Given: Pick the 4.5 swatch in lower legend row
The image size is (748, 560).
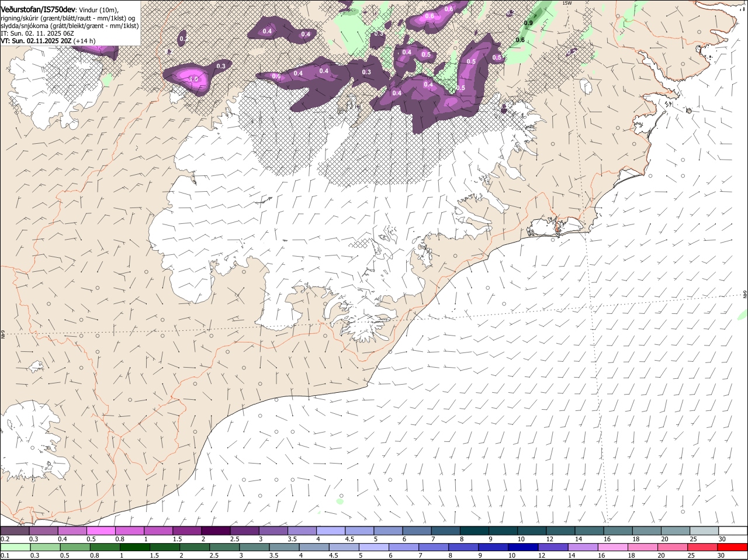Looking at the screenshot, I should coord(344,548).
